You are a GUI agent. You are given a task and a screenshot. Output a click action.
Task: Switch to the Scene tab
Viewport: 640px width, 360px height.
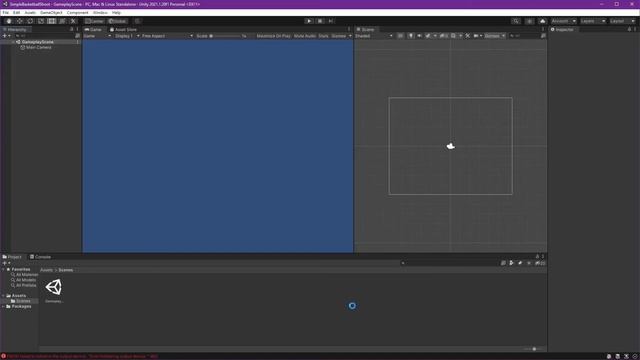tap(365, 29)
